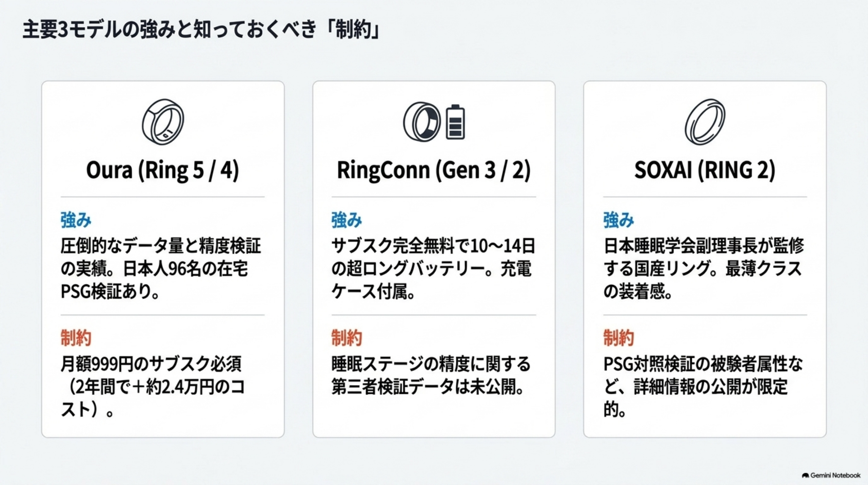
Task: Click the サブスク完全無料 battery description
Action: coord(433,269)
